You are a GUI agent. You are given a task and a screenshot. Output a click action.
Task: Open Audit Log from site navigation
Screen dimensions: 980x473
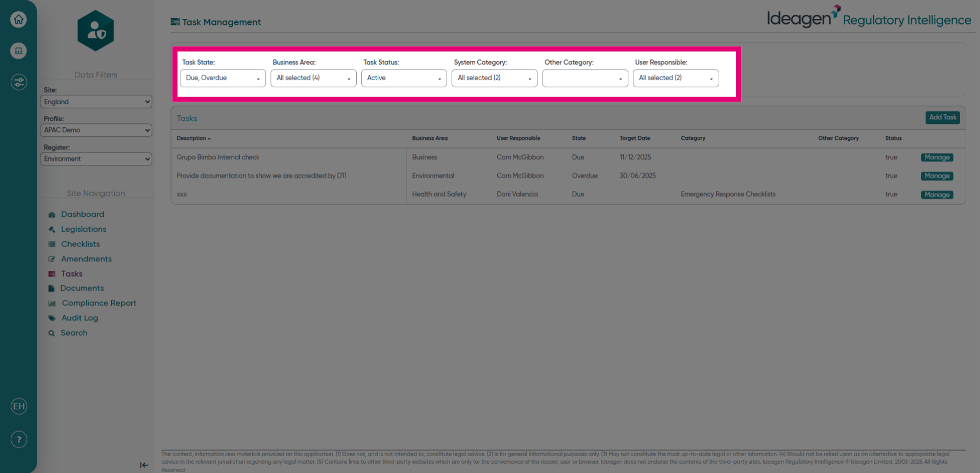point(80,318)
